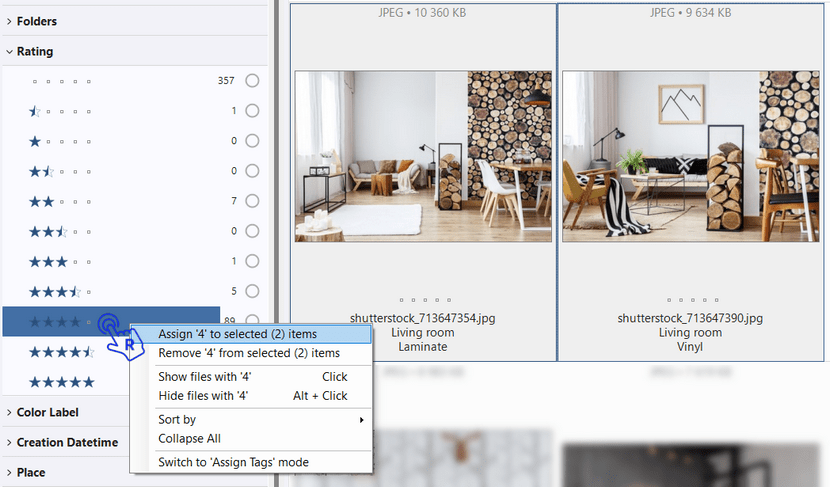Toggle the radio button beside count 5
Image resolution: width=830 pixels, height=487 pixels.
coord(252,291)
